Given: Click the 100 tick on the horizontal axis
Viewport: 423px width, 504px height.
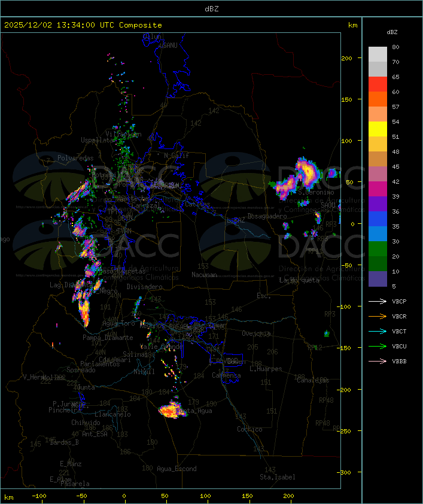Looking at the screenshot, I should tap(205, 496).
